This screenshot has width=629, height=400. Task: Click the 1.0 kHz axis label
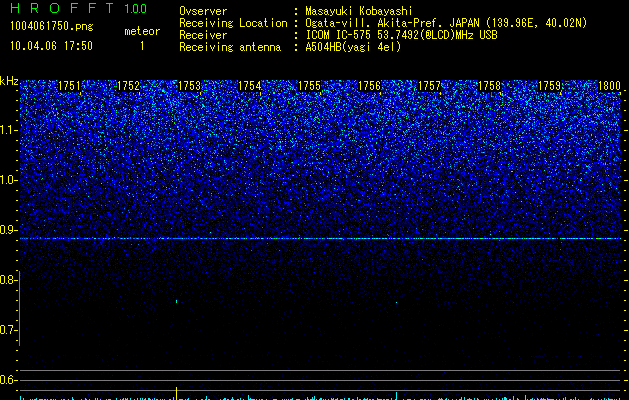9,180
